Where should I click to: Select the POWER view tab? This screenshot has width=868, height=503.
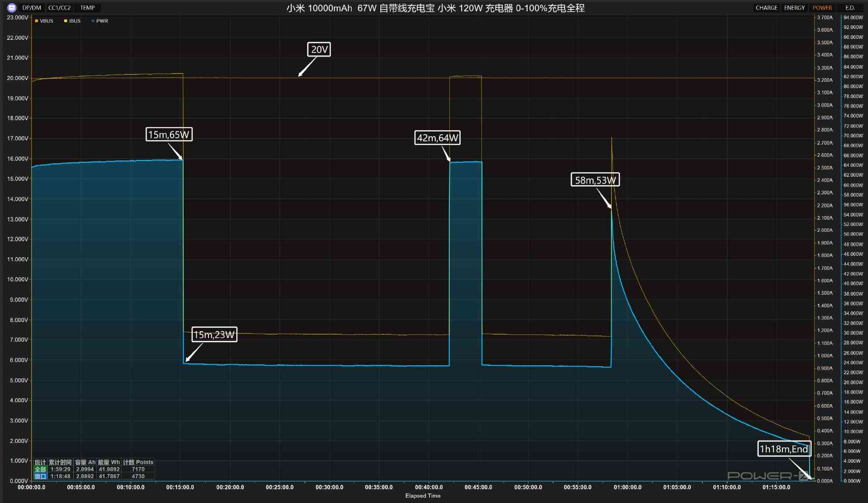(822, 8)
